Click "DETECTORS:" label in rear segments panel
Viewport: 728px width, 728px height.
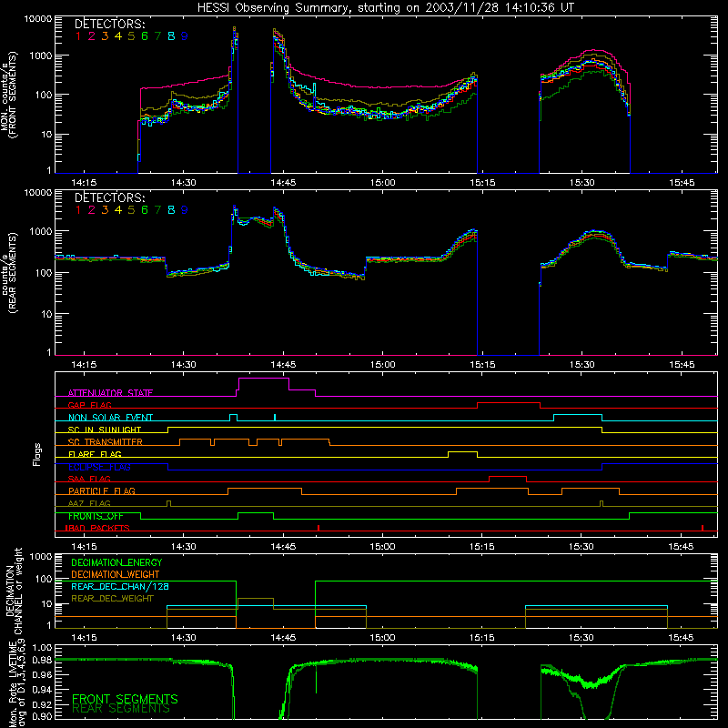[x=110, y=197]
